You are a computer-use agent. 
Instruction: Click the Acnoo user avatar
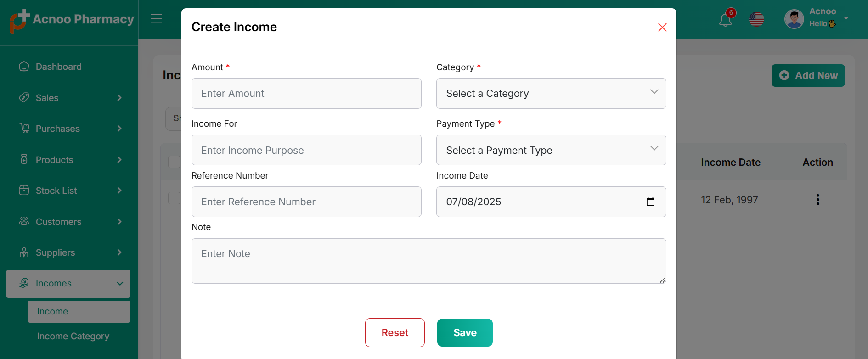[794, 19]
